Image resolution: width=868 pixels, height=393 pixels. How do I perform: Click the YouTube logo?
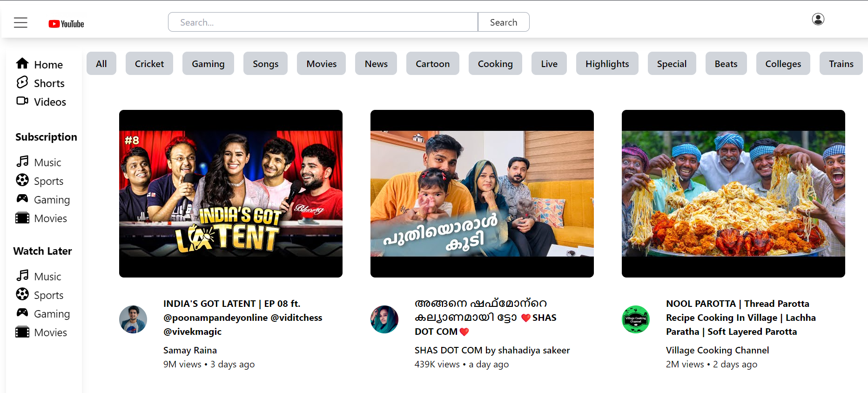click(x=67, y=24)
